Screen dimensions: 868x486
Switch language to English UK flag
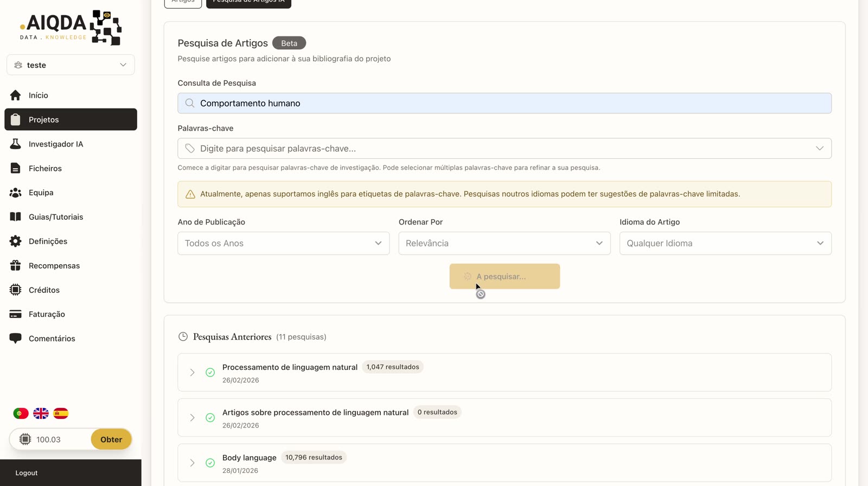41,413
